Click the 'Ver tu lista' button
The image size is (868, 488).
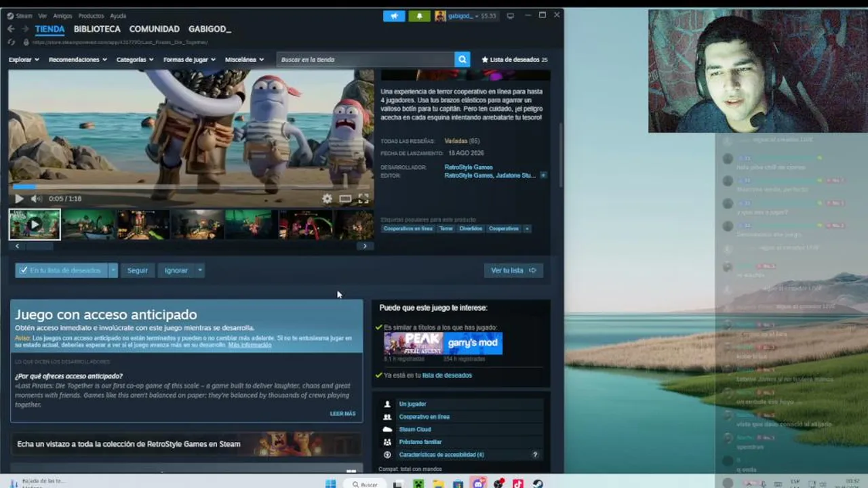[513, 270]
